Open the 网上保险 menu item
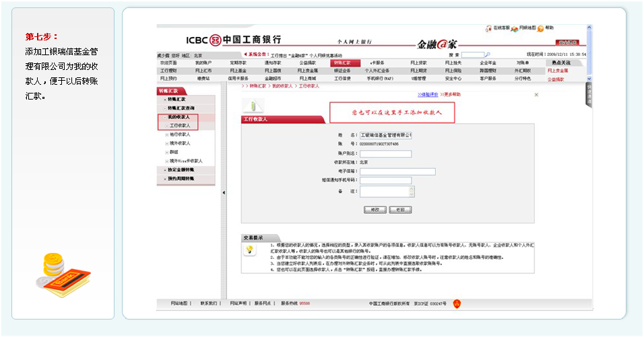Image resolution: width=644 pixels, height=337 pixels. coord(453,71)
